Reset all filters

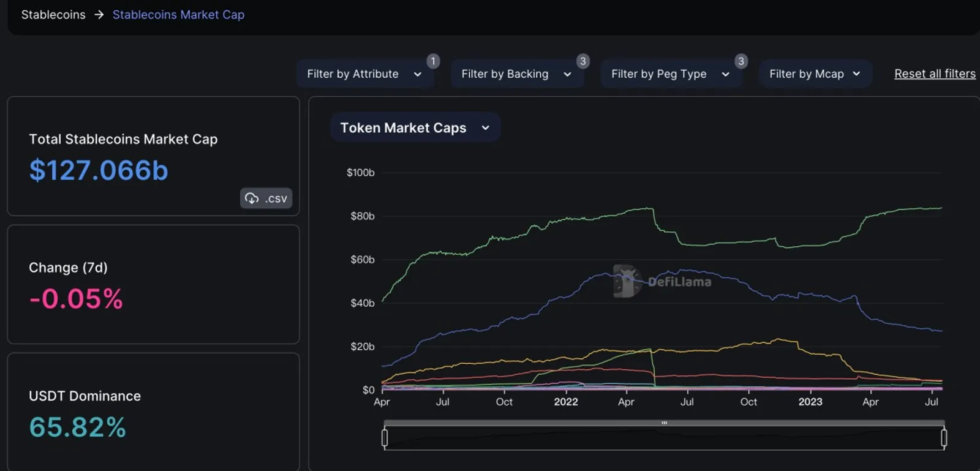(x=935, y=74)
